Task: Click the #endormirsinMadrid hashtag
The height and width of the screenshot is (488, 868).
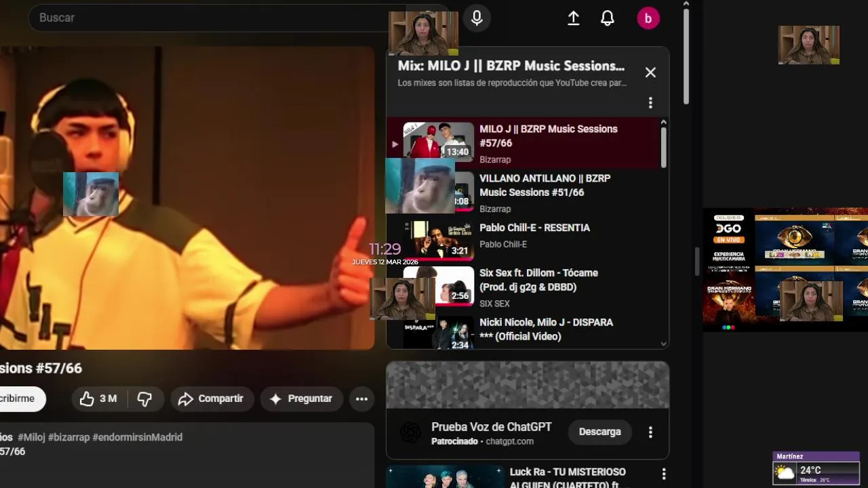Action: (x=137, y=437)
